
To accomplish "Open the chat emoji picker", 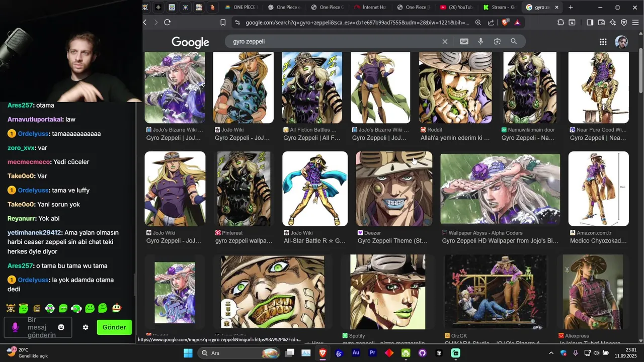I will 61,327.
